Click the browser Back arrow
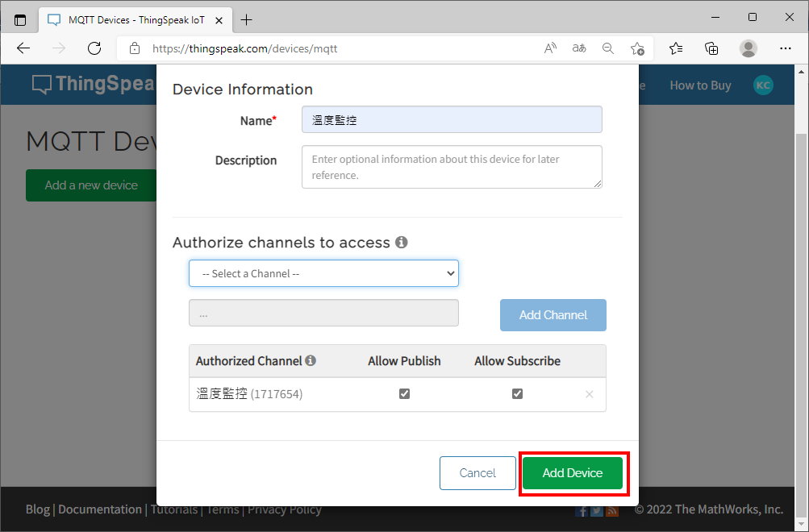Viewport: 809px width, 532px height. pyautogui.click(x=23, y=48)
